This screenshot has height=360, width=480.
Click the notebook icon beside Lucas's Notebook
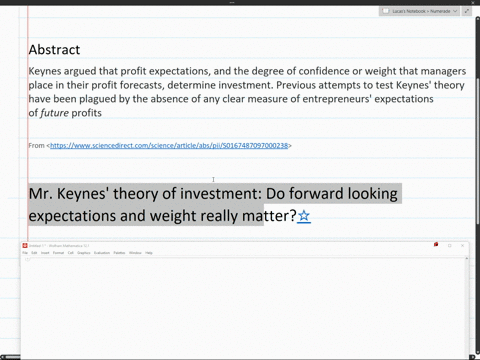(x=386, y=11)
